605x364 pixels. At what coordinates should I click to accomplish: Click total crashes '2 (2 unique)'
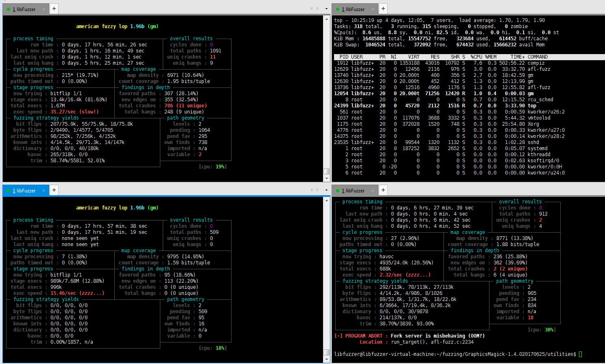click(x=511, y=269)
